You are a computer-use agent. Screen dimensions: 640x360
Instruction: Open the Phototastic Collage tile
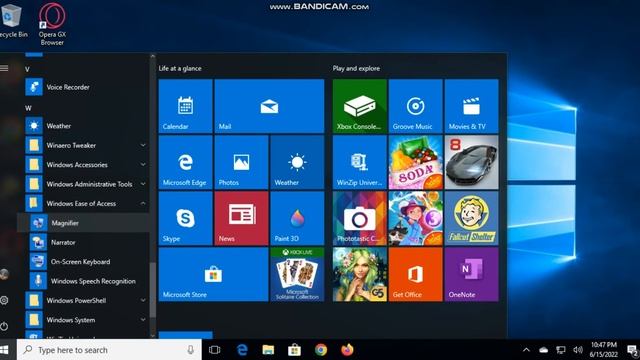coord(360,218)
